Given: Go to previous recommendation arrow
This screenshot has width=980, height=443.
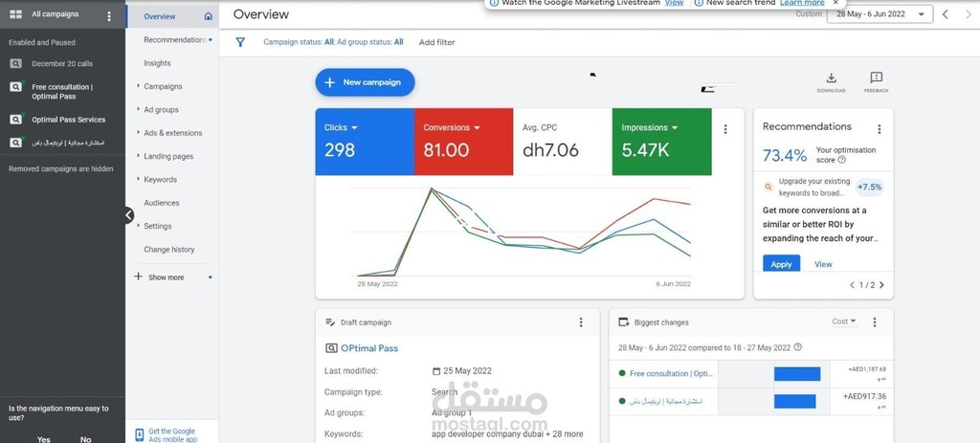Looking at the screenshot, I should (x=851, y=285).
